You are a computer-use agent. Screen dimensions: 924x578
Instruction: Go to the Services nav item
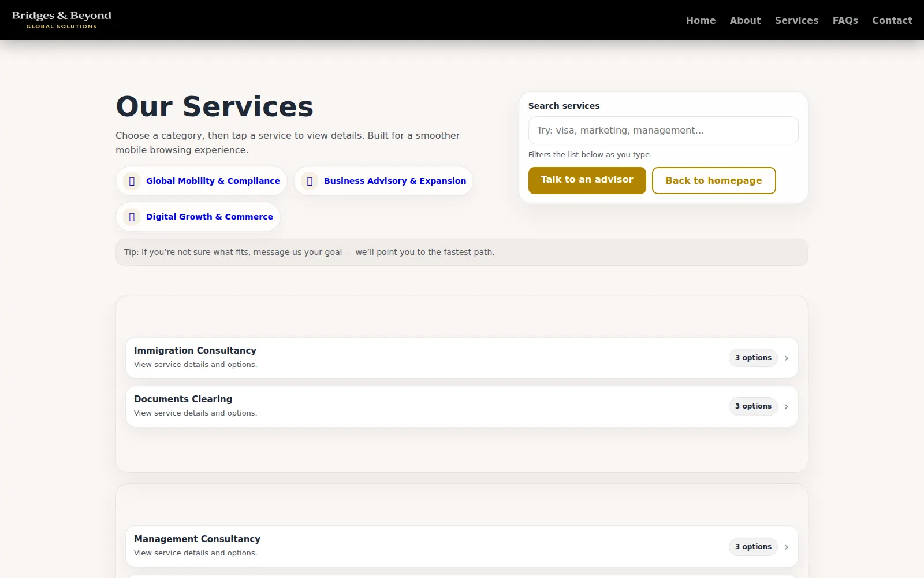(x=796, y=20)
